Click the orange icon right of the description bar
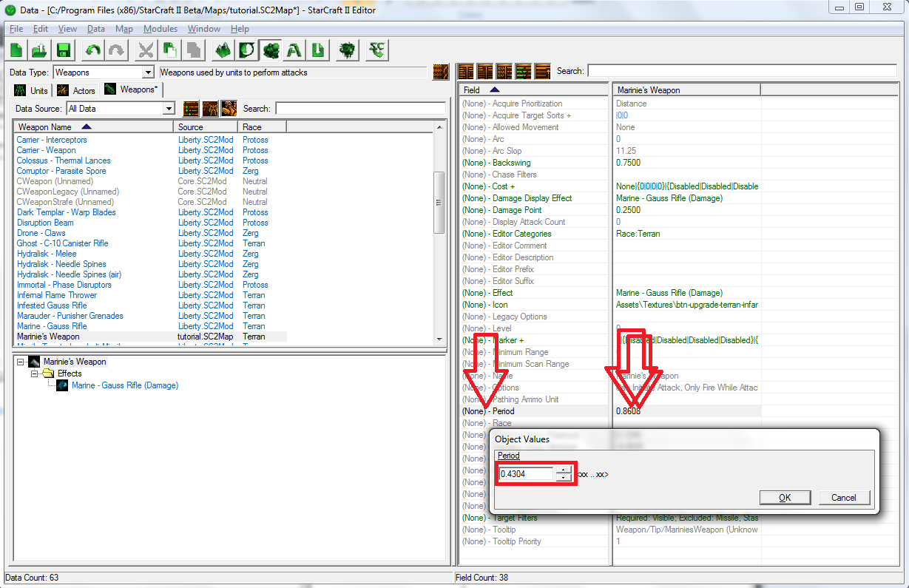Viewport: 909px width, 588px height. click(x=441, y=72)
